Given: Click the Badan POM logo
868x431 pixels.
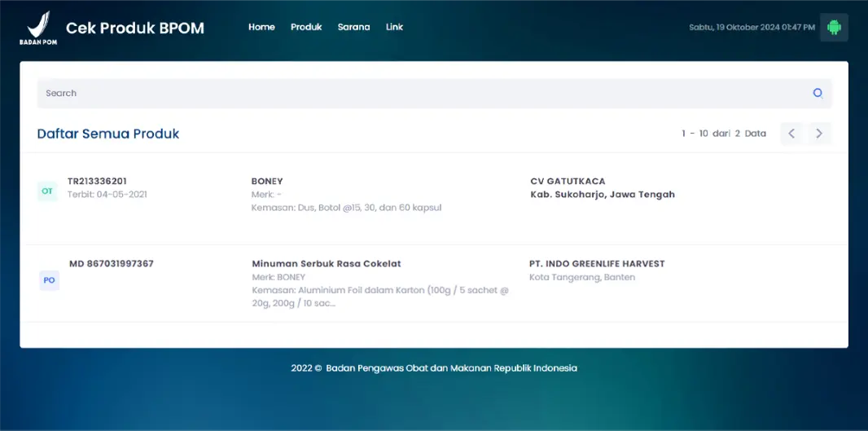Looking at the screenshot, I should pos(38,28).
